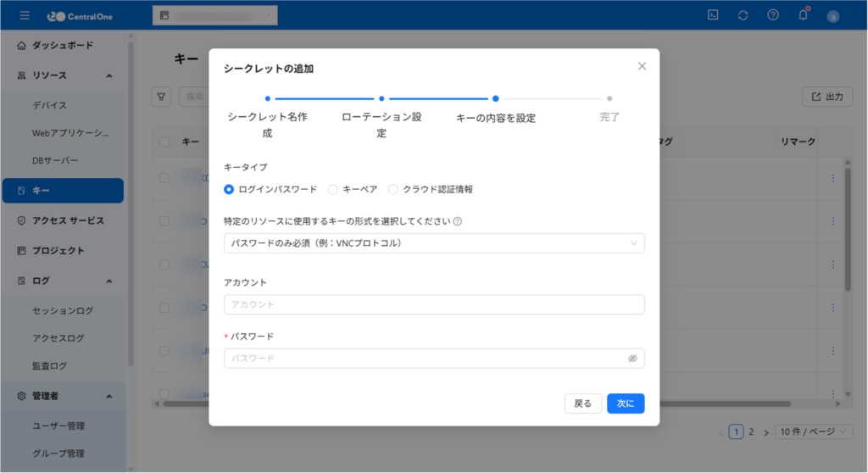Toggle password visibility eye icon
868x473 pixels.
click(632, 359)
